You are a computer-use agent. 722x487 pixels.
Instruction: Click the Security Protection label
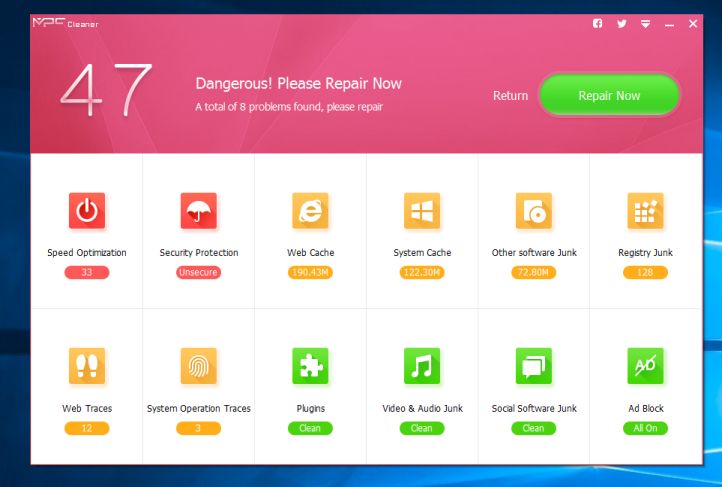pos(199,253)
